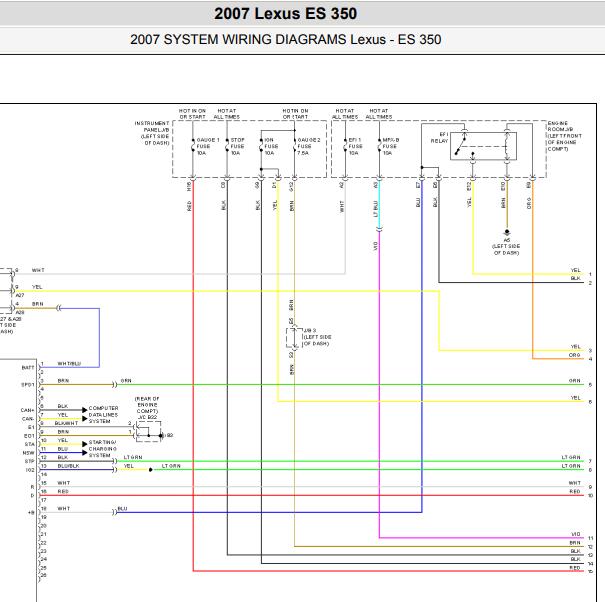This screenshot has height=602, width=605.
Task: Click the J/C B22 dashed connector box
Action: tap(149, 431)
